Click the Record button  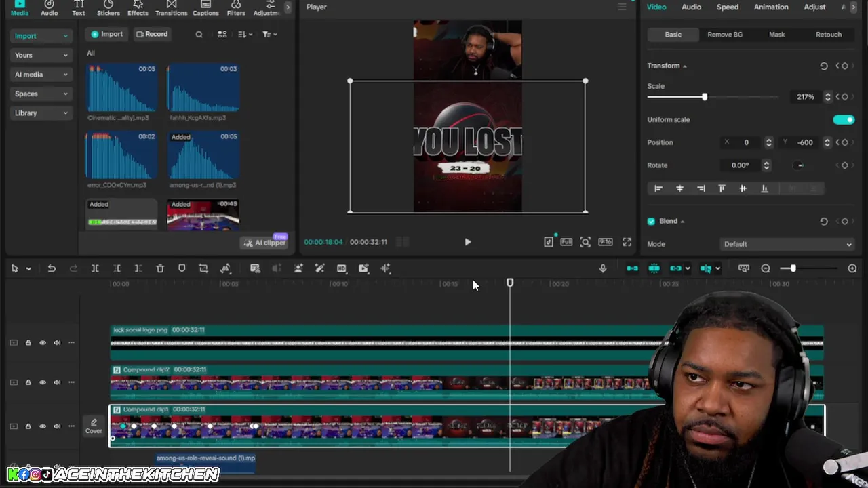pos(152,34)
